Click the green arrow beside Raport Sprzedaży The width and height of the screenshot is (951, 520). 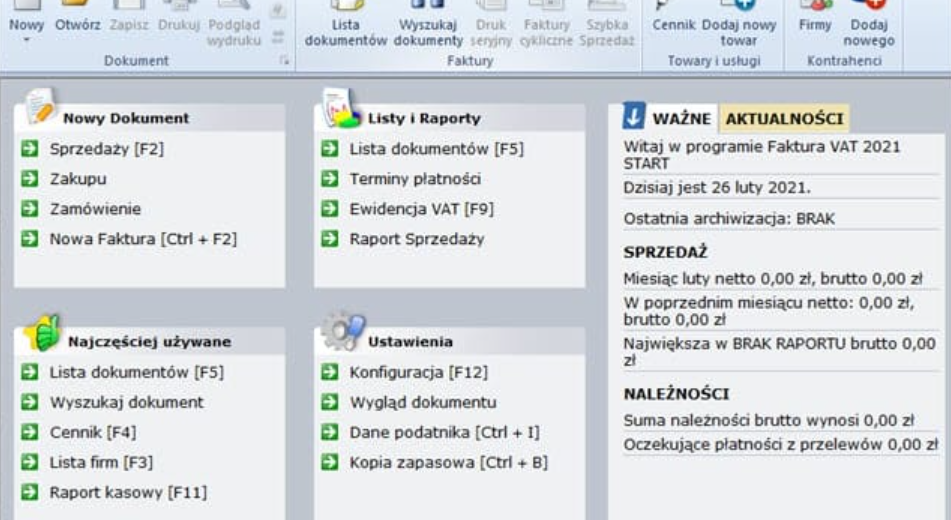click(330, 238)
